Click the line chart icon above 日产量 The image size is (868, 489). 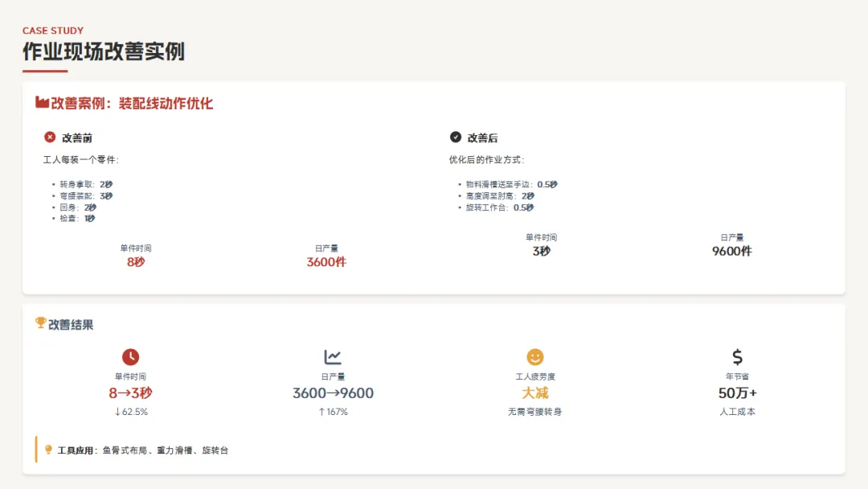[333, 357]
